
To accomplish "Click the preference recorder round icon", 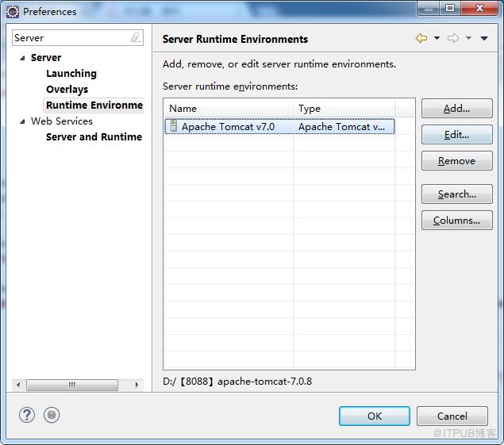I will point(52,415).
